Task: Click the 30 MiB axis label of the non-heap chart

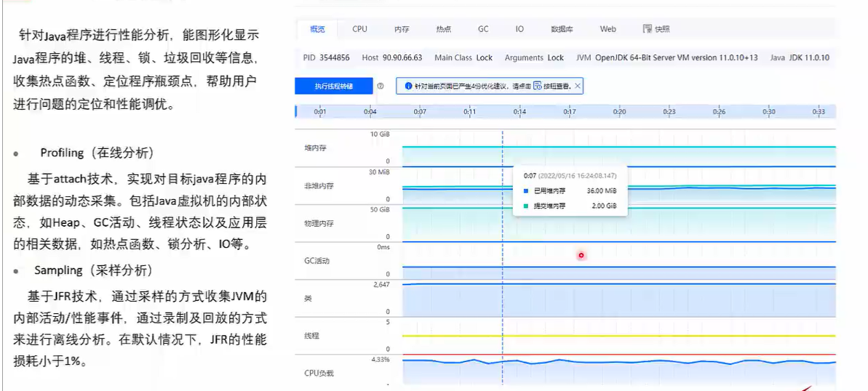Action: 380,172
